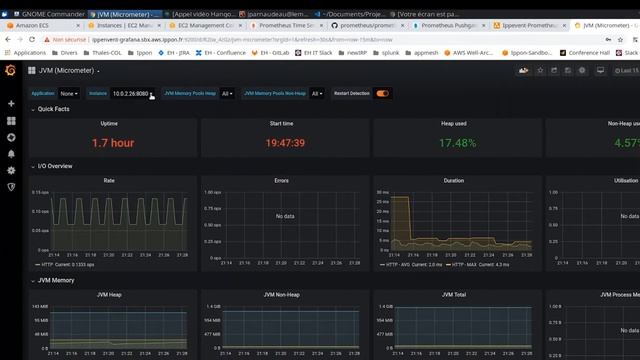Star this dashboard as favorite

click(540, 71)
